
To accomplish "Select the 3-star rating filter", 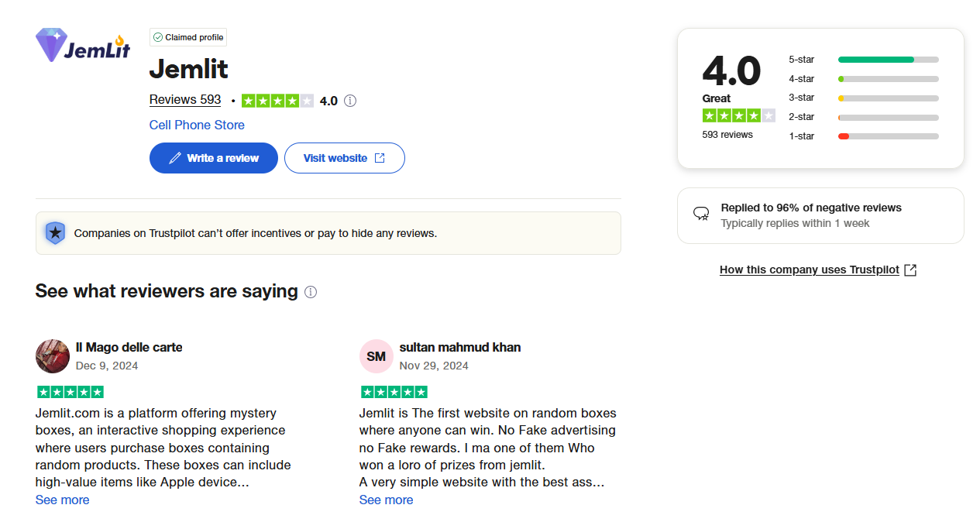I will click(x=864, y=98).
